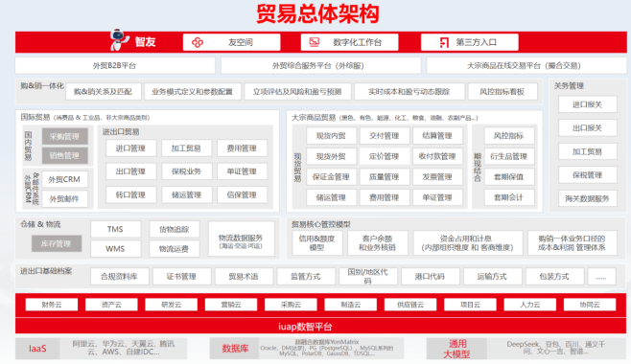This screenshot has width=631, height=364.
Task: Select the 财务云 cloud button
Action: tap(52, 305)
